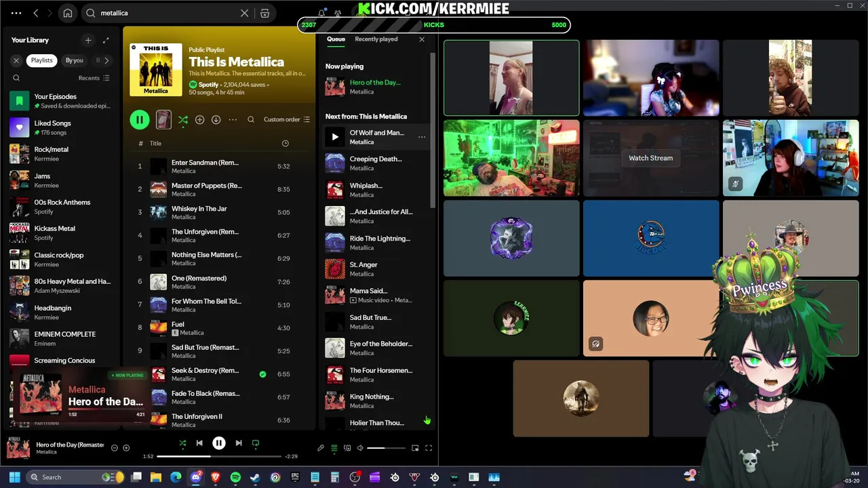This screenshot has width=868, height=488.
Task: Open the playlist preview thumbnail
Action: [163, 120]
